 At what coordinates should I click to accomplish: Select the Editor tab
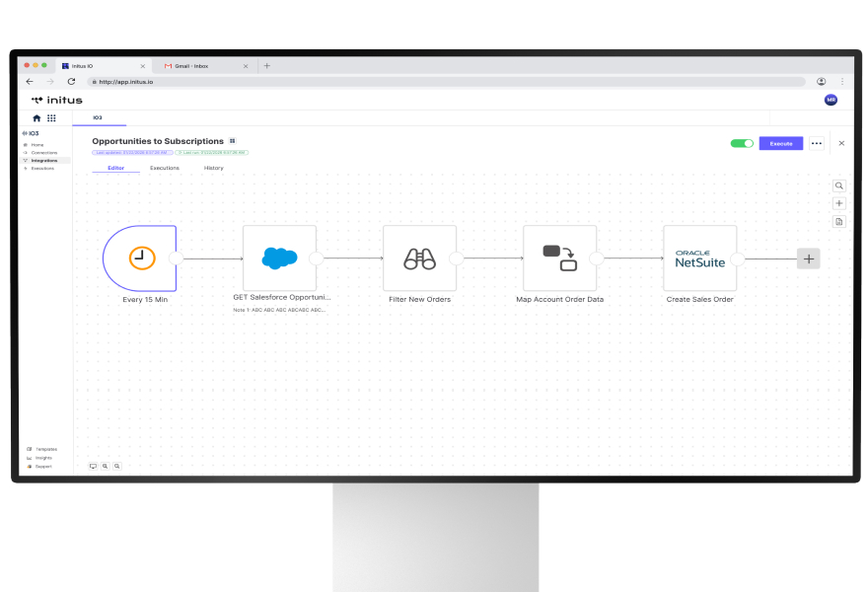tap(115, 168)
